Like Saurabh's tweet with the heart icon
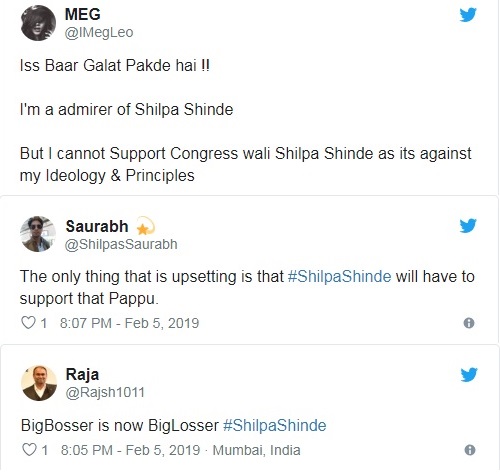 tap(28, 323)
